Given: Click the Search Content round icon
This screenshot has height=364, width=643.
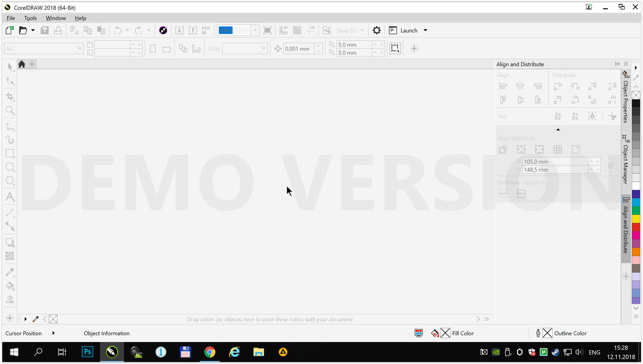Looking at the screenshot, I should 163,30.
